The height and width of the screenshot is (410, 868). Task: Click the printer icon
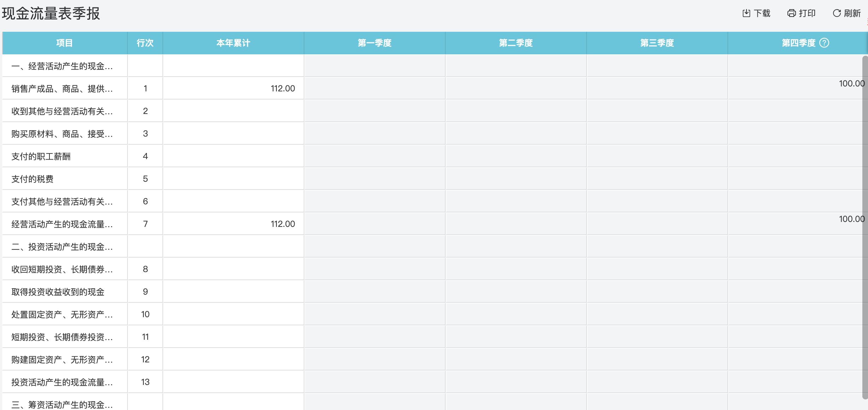[x=791, y=13]
